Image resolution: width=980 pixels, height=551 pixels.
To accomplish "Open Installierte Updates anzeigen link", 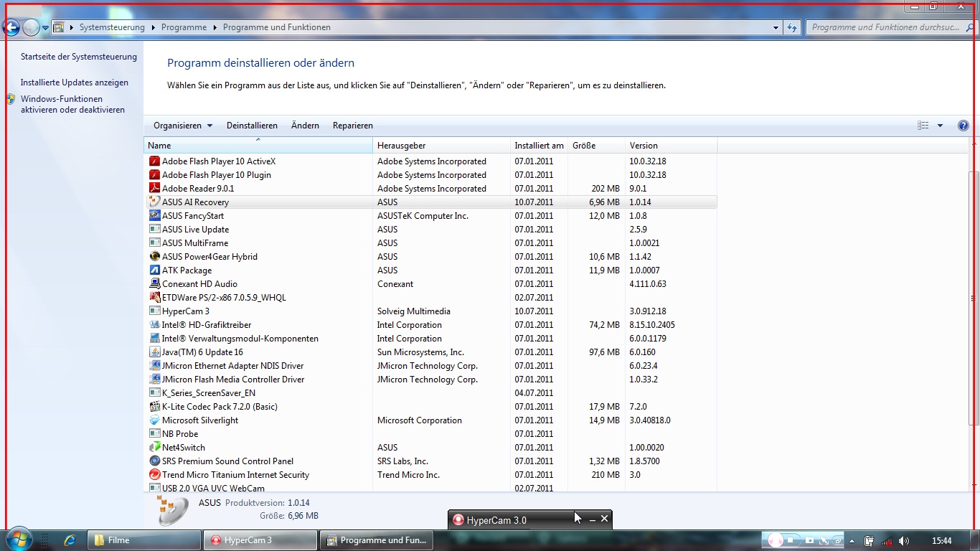I will 75,83.
